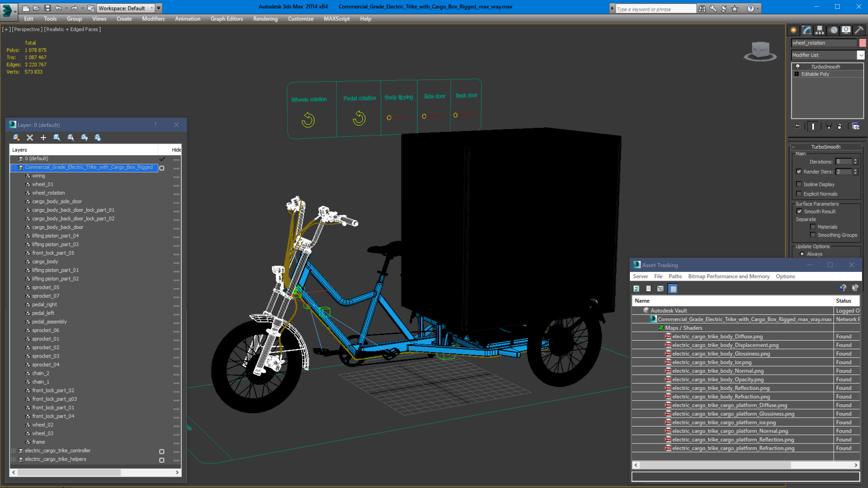Open the Modifiers menu
The width and height of the screenshot is (868, 488).
(x=153, y=19)
